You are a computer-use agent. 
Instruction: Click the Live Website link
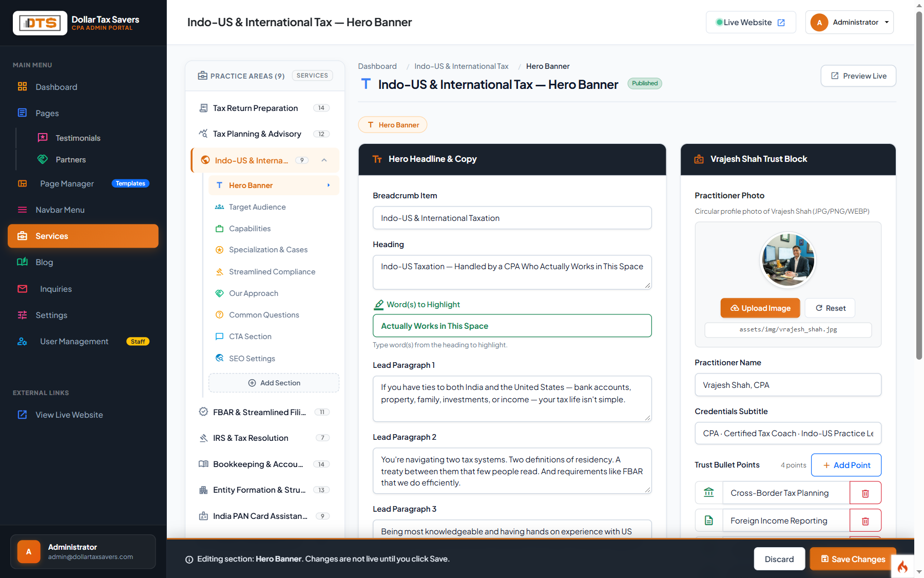click(750, 22)
